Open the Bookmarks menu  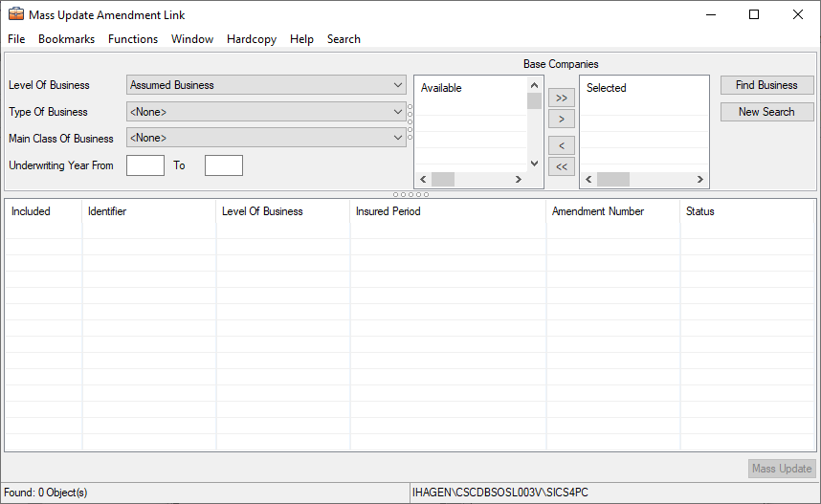[66, 39]
